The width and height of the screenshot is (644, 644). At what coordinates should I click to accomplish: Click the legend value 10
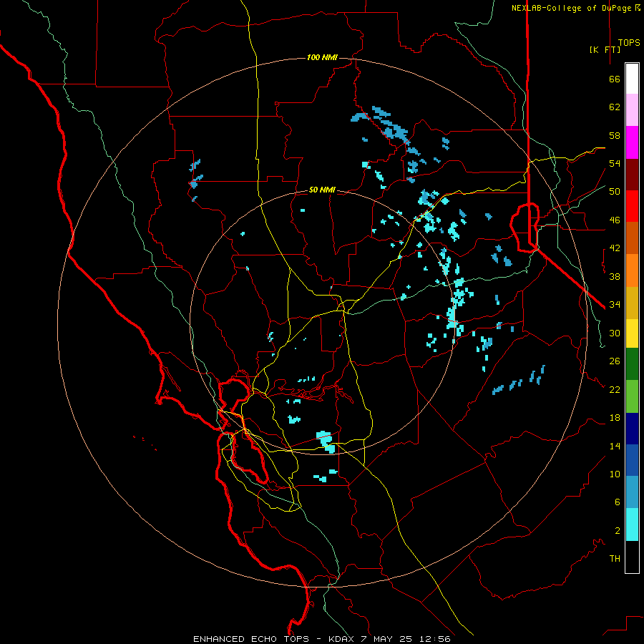(x=615, y=474)
